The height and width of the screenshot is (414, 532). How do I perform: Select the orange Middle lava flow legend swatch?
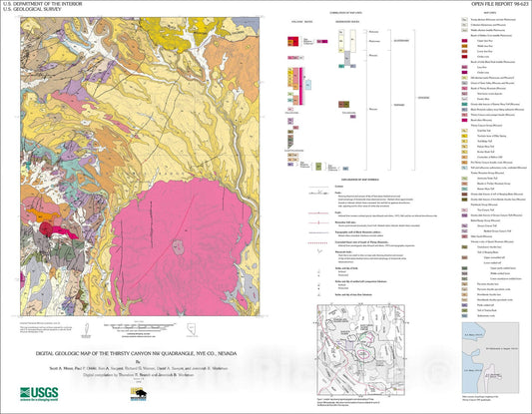pos(464,46)
